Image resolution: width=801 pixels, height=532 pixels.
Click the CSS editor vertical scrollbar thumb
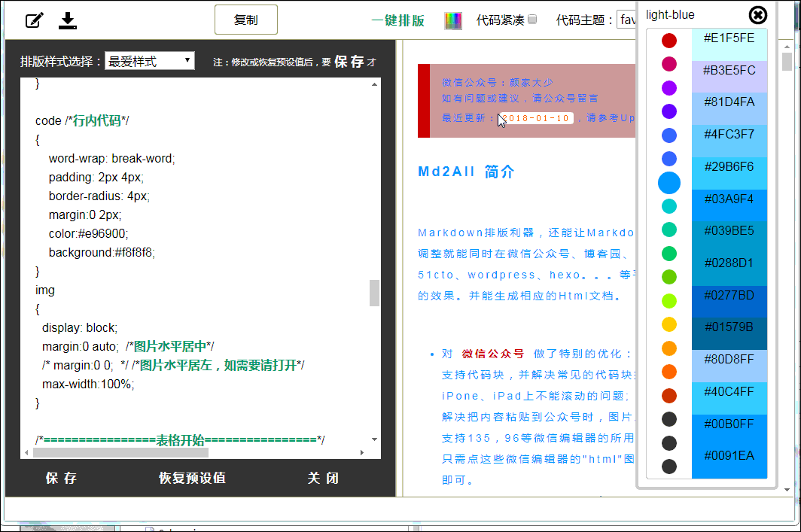(374, 293)
